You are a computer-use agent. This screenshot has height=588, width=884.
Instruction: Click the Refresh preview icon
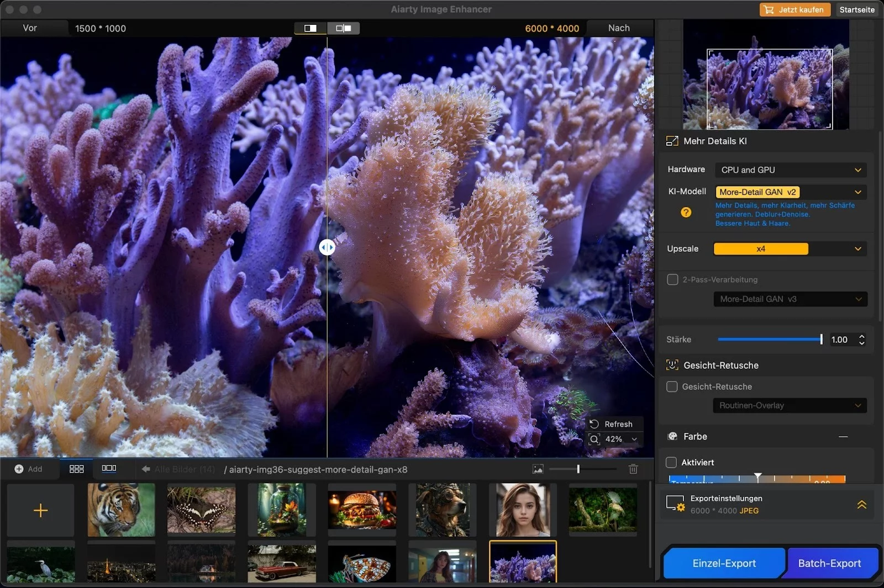click(x=594, y=424)
